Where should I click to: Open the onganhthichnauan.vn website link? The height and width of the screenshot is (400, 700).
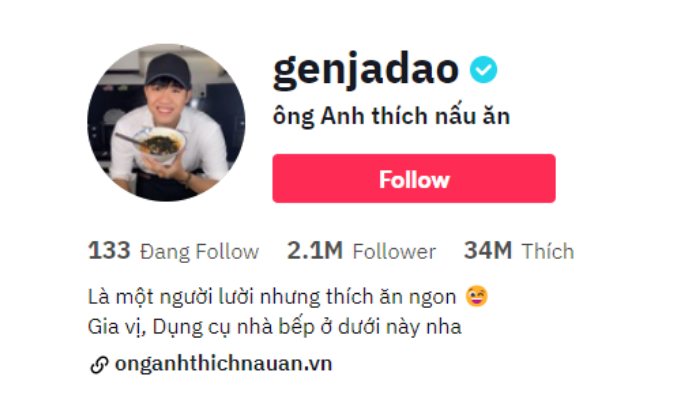pyautogui.click(x=223, y=364)
